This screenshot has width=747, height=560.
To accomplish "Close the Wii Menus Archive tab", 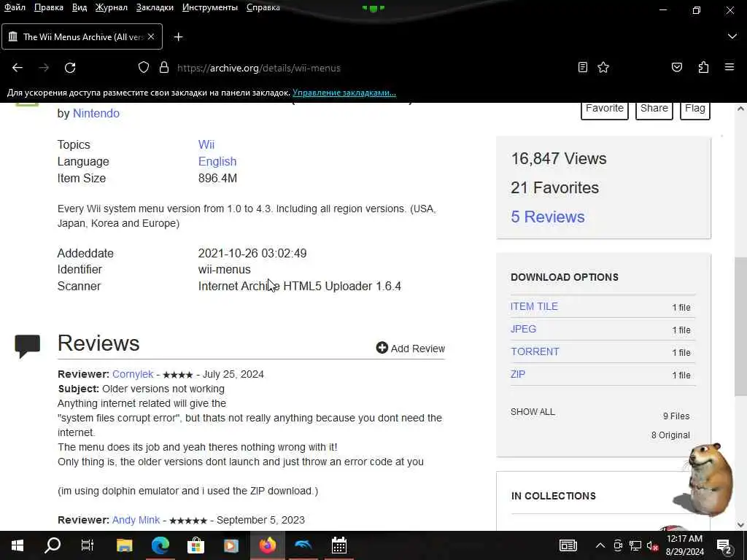I will tap(151, 36).
